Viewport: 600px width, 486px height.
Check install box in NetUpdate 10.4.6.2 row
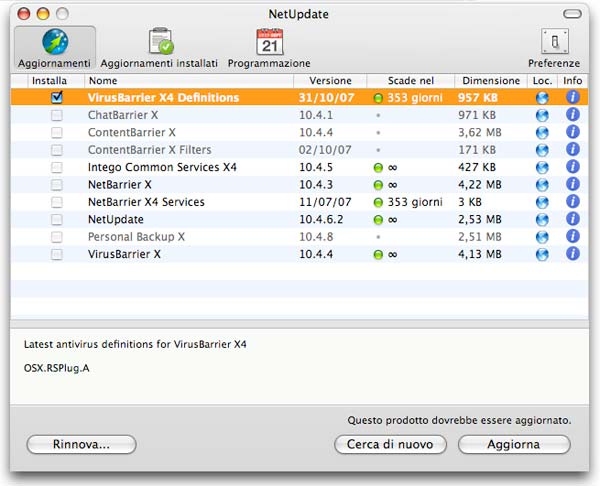[x=57, y=220]
